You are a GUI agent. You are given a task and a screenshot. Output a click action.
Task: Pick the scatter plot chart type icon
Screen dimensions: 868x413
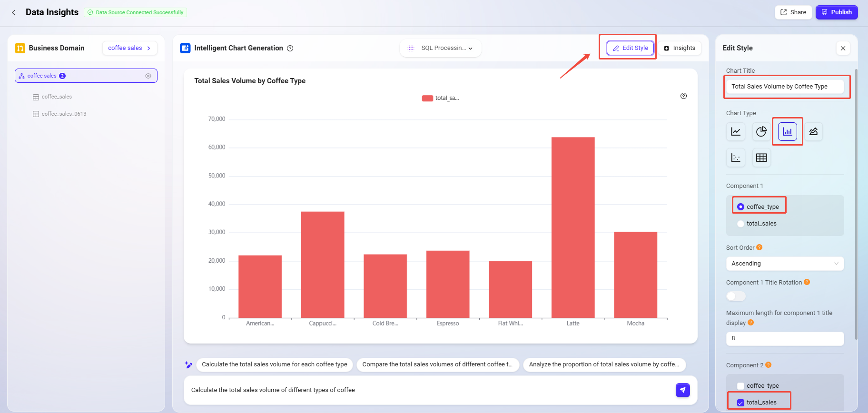coord(736,157)
